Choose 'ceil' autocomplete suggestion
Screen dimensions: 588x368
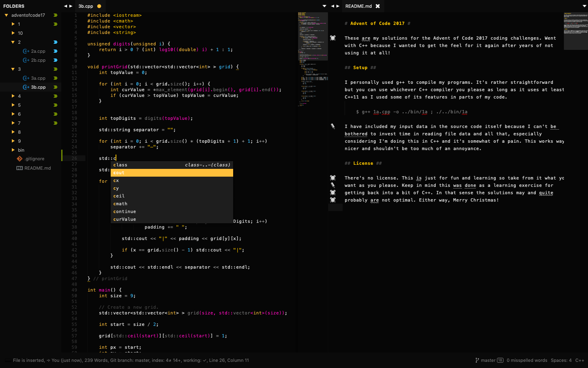tap(172, 196)
